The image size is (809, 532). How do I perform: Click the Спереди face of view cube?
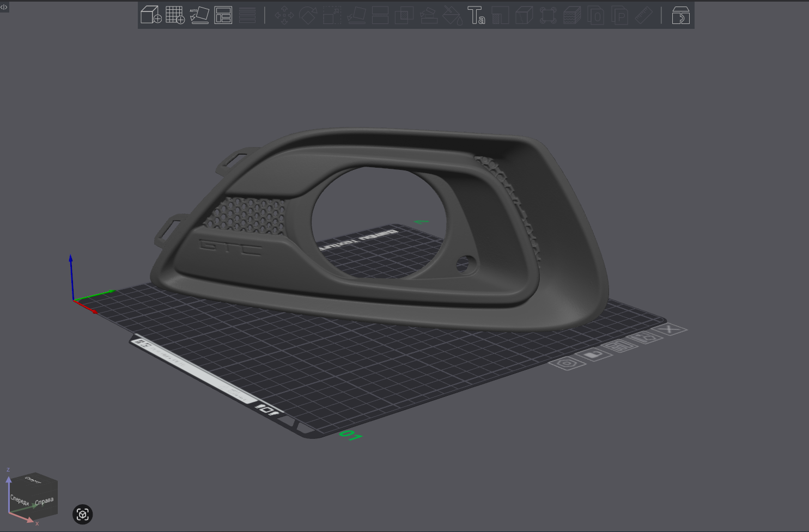click(20, 499)
